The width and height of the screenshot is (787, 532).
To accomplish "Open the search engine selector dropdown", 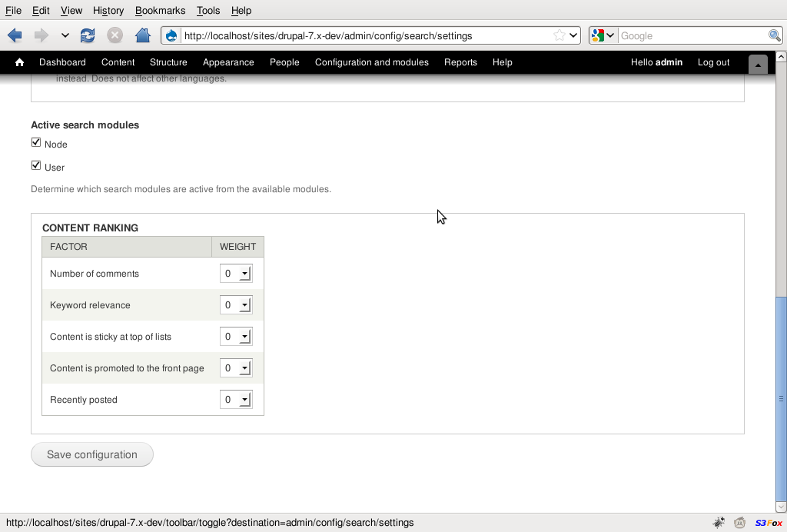I will tap(609, 35).
